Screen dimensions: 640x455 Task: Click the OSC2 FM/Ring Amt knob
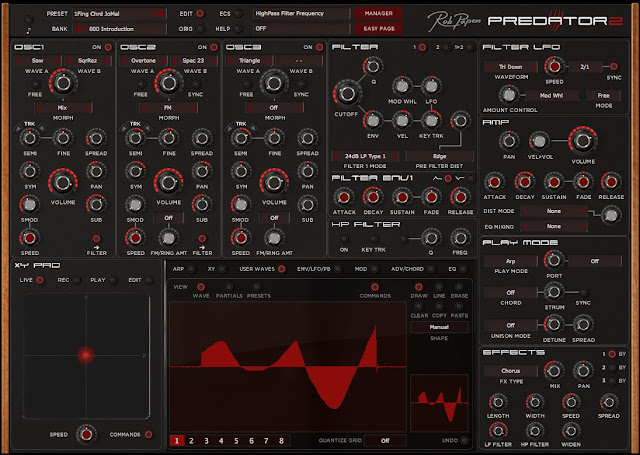pos(168,237)
